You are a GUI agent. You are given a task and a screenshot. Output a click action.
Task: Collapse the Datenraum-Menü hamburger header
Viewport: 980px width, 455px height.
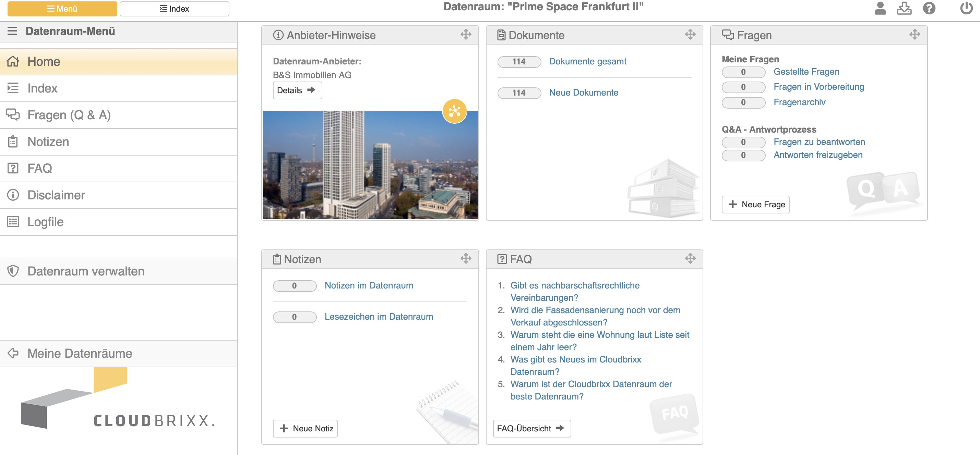(12, 31)
